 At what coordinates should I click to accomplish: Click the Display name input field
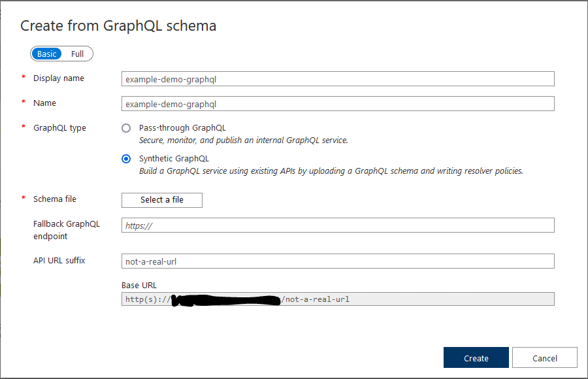[x=338, y=78]
